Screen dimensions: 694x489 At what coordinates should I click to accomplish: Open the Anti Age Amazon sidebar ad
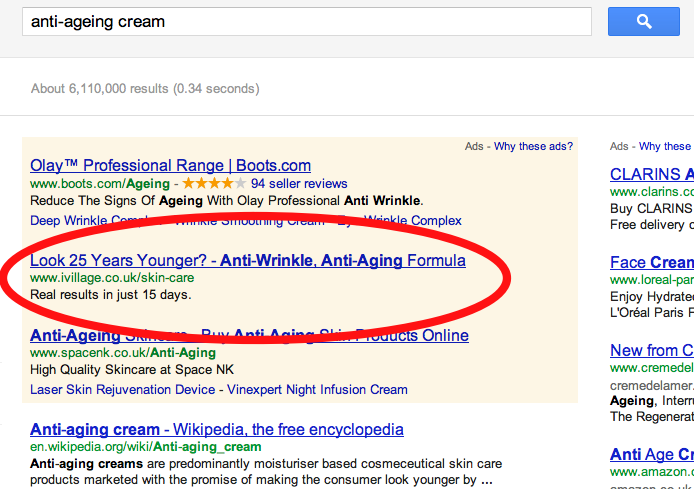[x=650, y=454]
